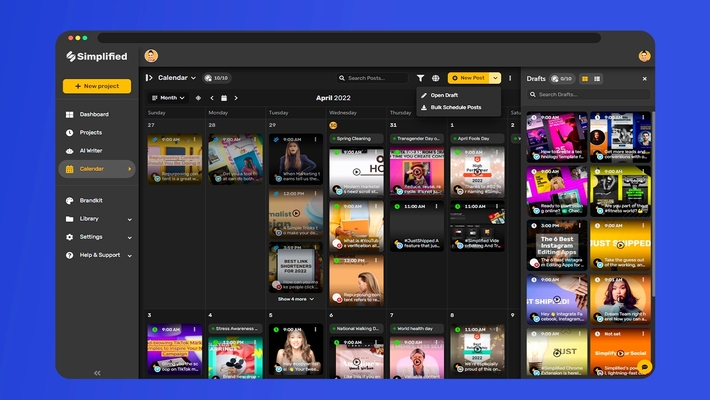Image resolution: width=710 pixels, height=400 pixels.
Task: Open options on the 3:00 PM draft
Action: pos(580,226)
